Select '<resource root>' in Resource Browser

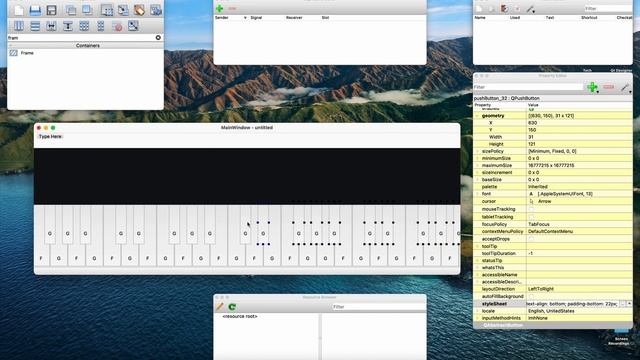(x=240, y=316)
